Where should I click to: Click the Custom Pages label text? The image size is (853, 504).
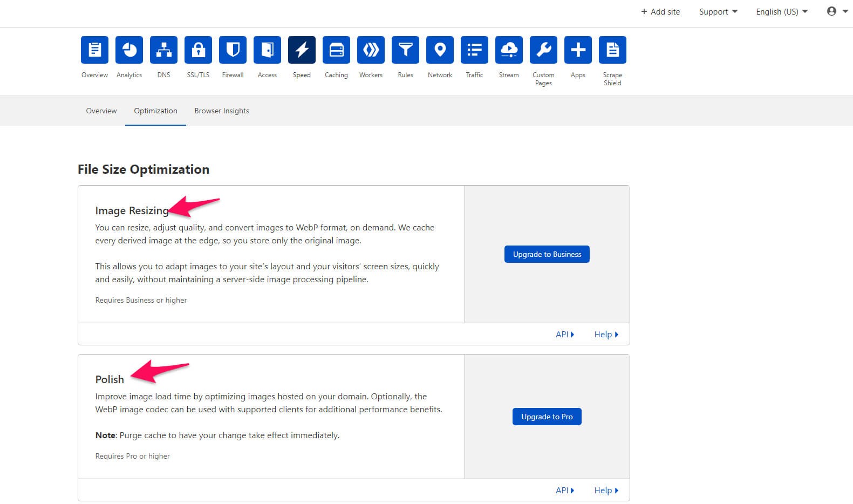(543, 79)
